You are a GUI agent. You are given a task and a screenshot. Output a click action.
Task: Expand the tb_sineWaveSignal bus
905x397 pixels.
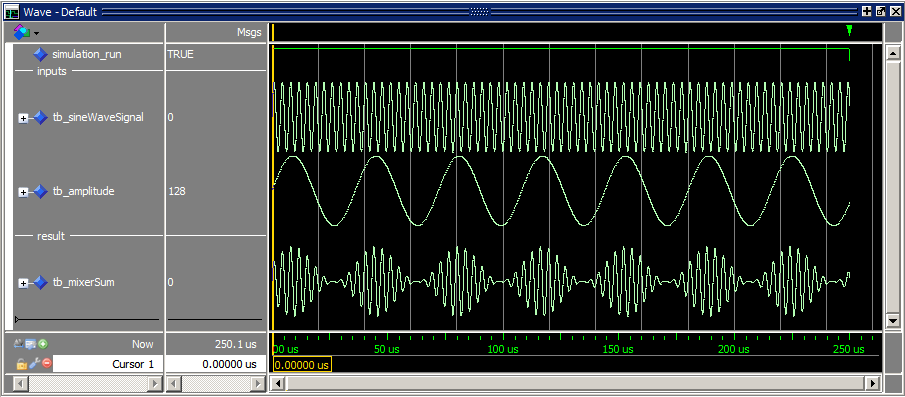(x=23, y=118)
